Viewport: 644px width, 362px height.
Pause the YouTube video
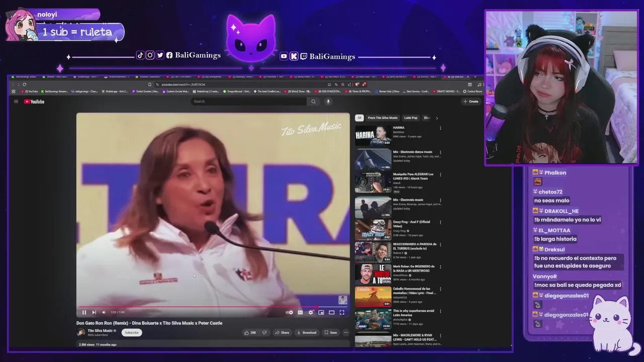(84, 312)
